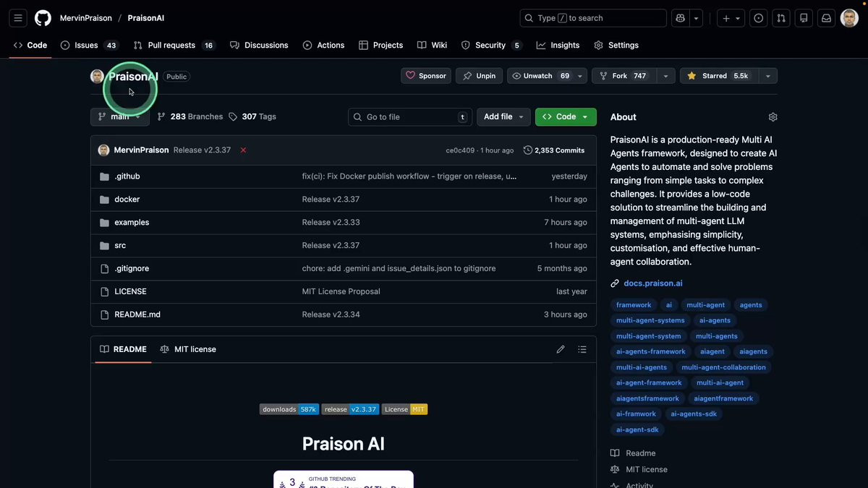Switch to the MIT license tab

click(x=188, y=349)
